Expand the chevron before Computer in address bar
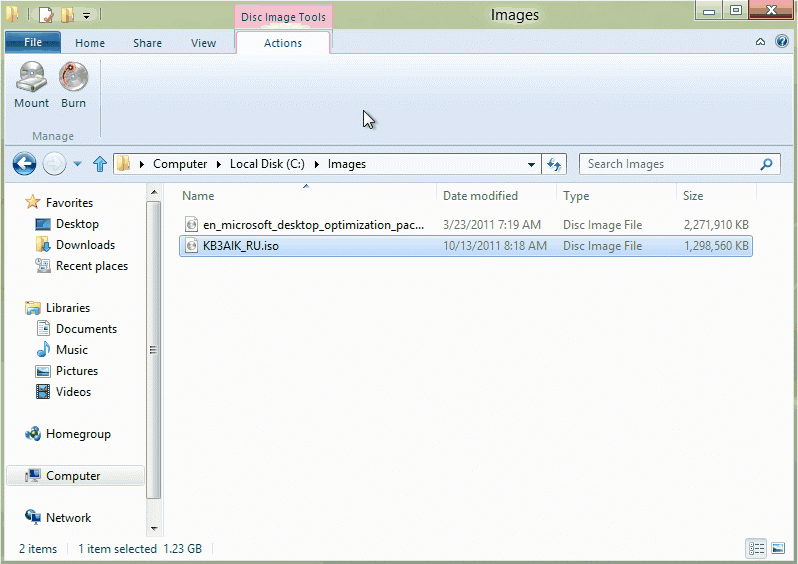Viewport: 798px width, 564px height. pos(142,164)
